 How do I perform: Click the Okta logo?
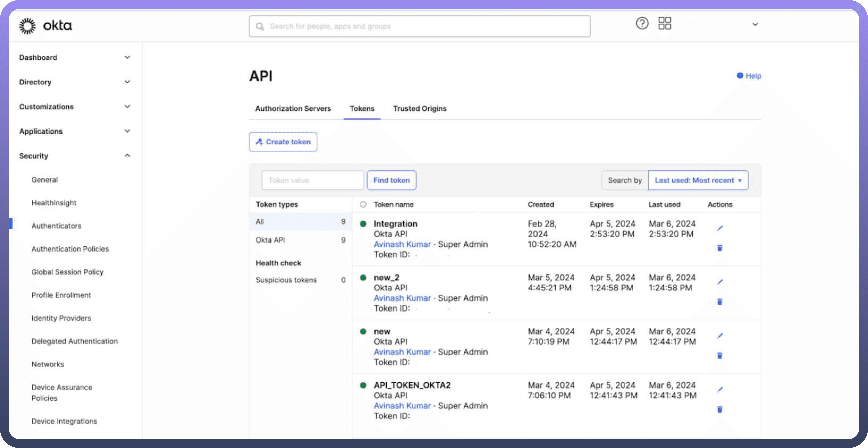coord(45,26)
